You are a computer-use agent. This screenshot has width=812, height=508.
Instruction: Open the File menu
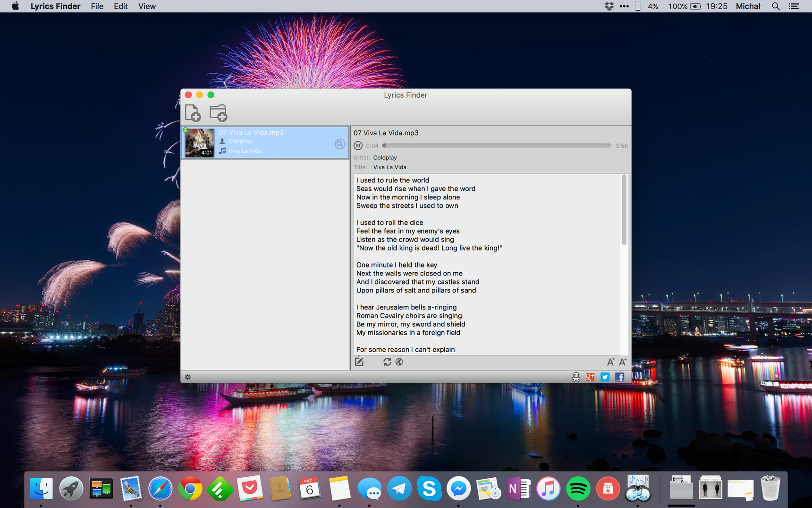[97, 6]
